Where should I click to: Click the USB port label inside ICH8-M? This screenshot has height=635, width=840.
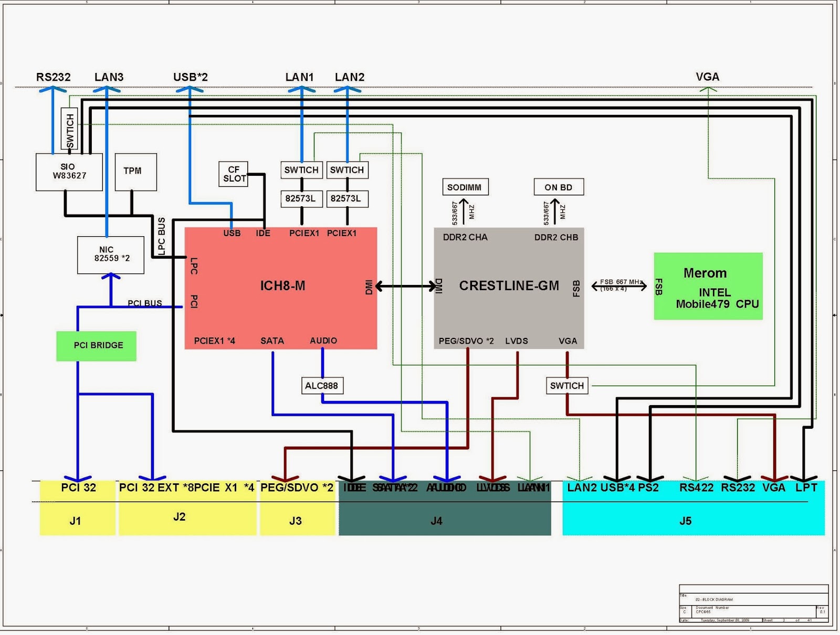click(232, 233)
